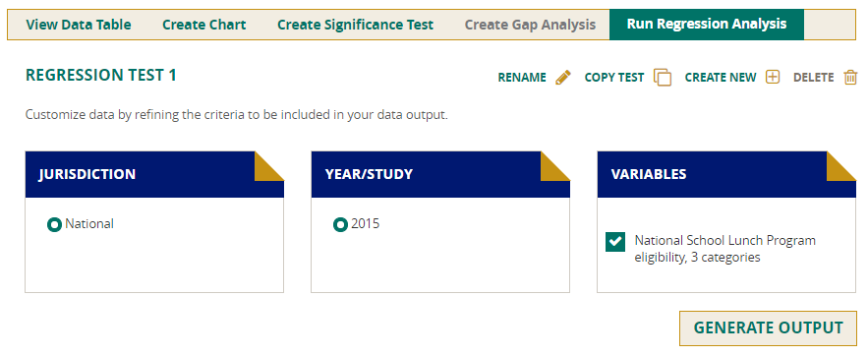The width and height of the screenshot is (868, 356).
Task: Uncheck National School Lunch Program eligibility
Action: click(x=615, y=242)
